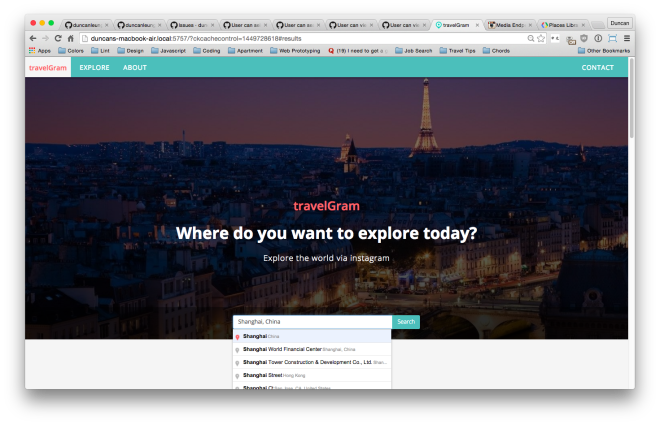Click the page vertical scrollbar thumb
This screenshot has height=425, width=660.
[x=631, y=98]
